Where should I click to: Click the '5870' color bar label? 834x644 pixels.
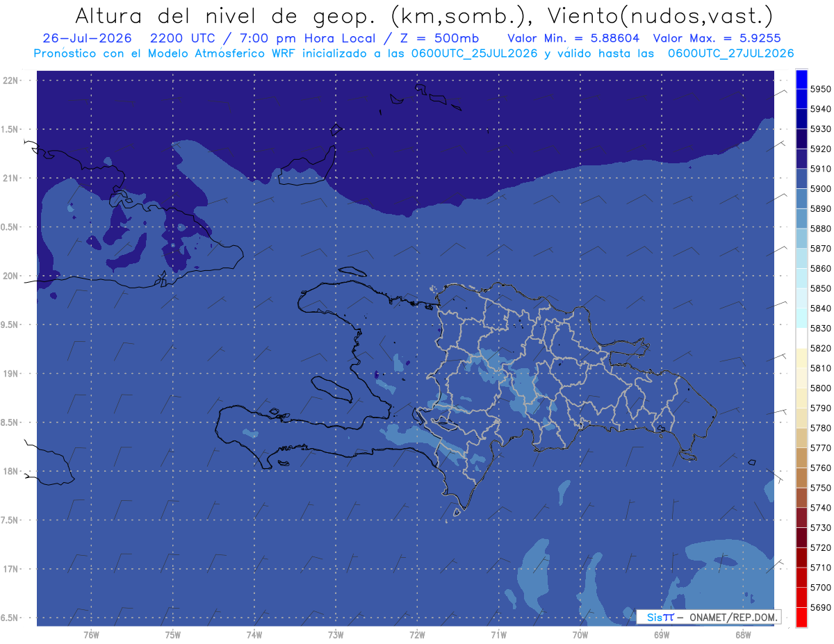821,249
